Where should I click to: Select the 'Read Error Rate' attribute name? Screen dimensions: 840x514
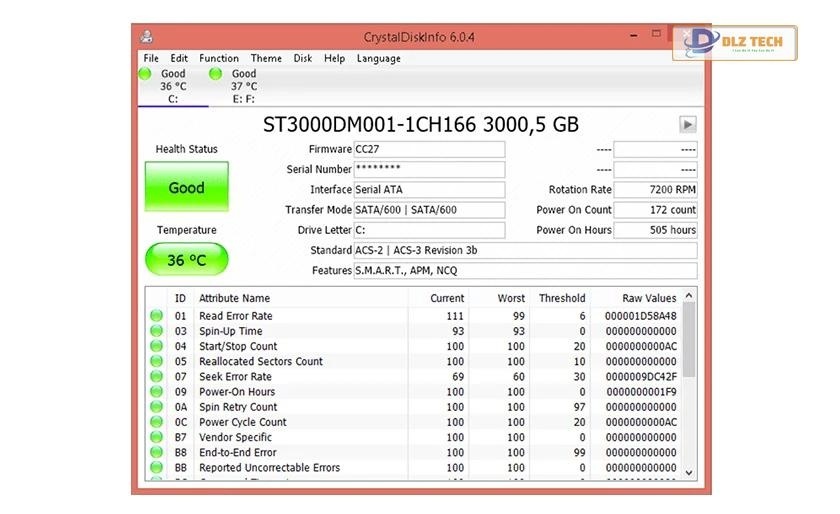pos(236,316)
